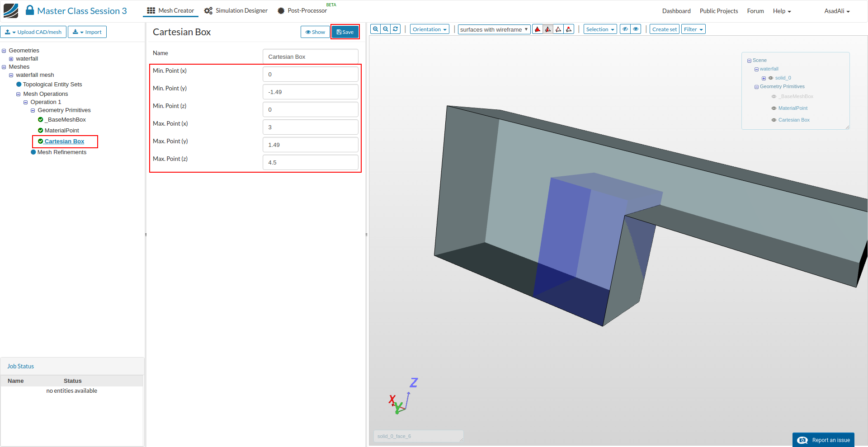Click the Create set button
Image resolution: width=868 pixels, height=447 pixels.
[x=664, y=29]
